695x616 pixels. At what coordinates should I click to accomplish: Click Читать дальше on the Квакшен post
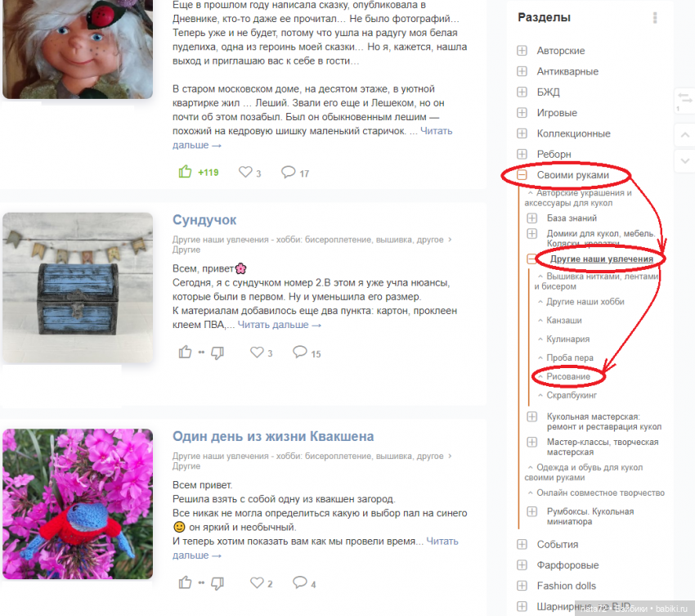pyautogui.click(x=442, y=542)
